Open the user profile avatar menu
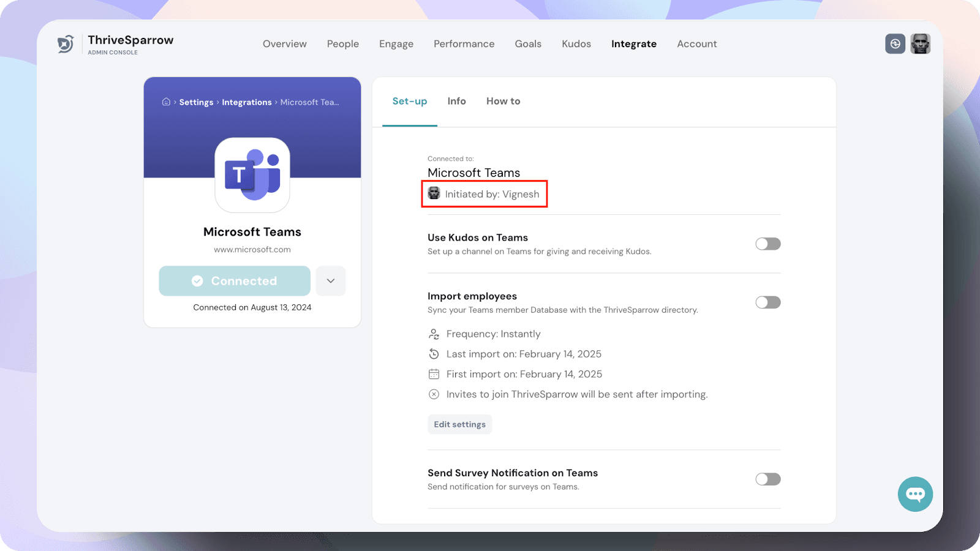 (920, 44)
